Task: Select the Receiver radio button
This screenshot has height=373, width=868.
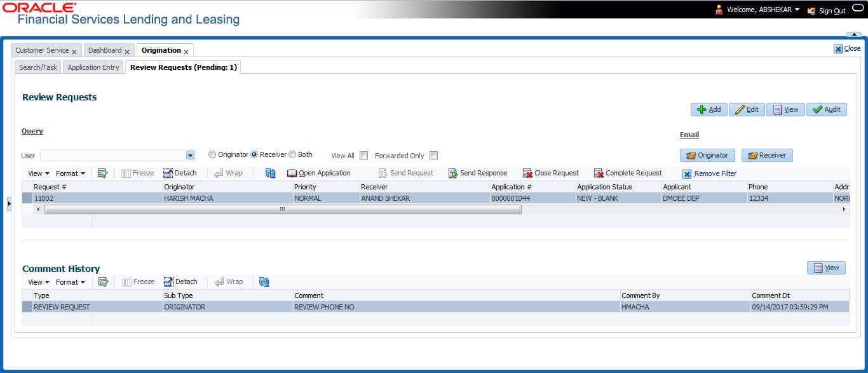Action: click(254, 154)
